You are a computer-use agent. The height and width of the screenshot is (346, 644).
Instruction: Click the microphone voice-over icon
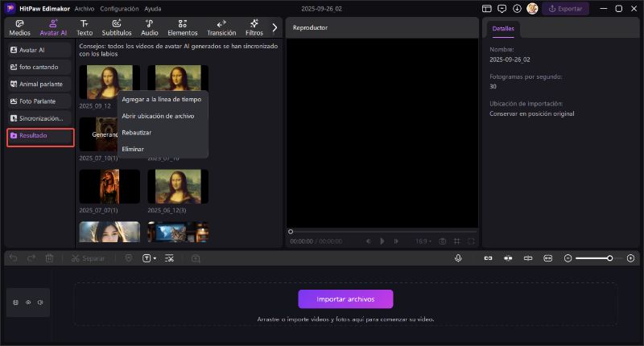pyautogui.click(x=458, y=258)
